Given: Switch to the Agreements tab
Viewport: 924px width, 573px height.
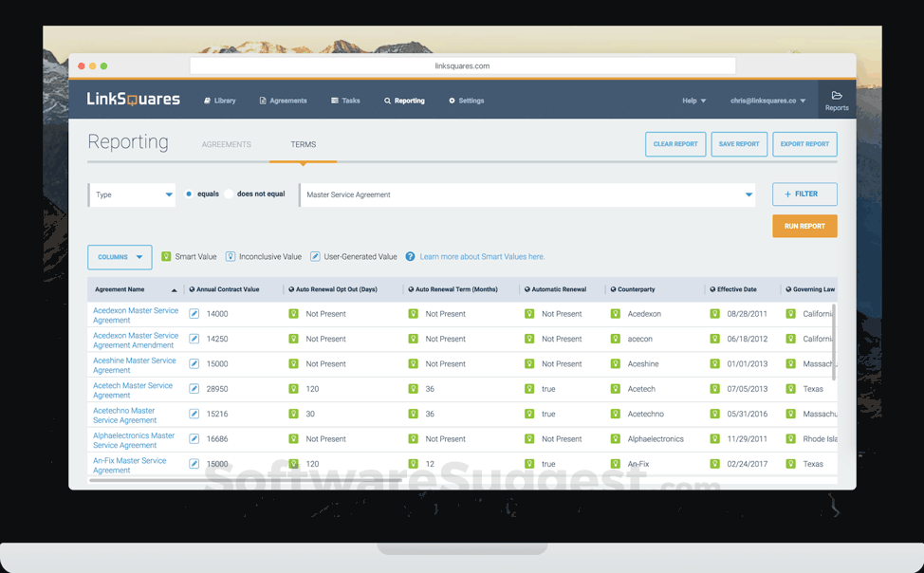Looking at the screenshot, I should [226, 145].
